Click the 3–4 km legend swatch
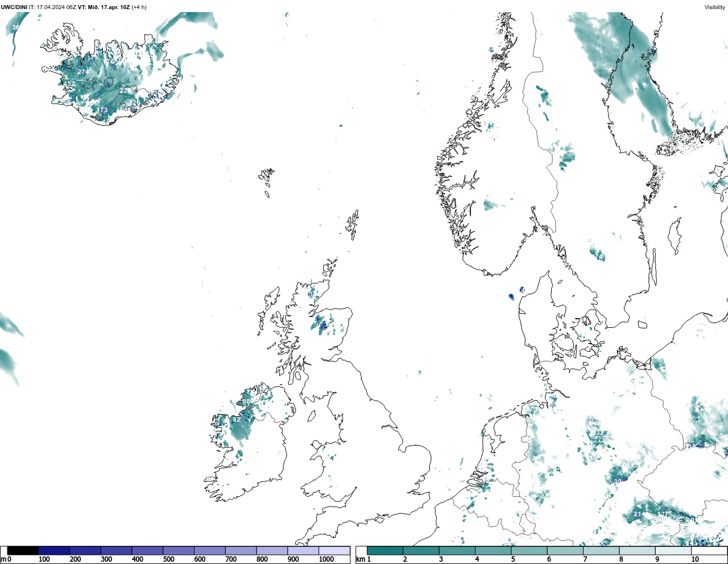Image resolution: width=728 pixels, height=564 pixels. point(457,550)
